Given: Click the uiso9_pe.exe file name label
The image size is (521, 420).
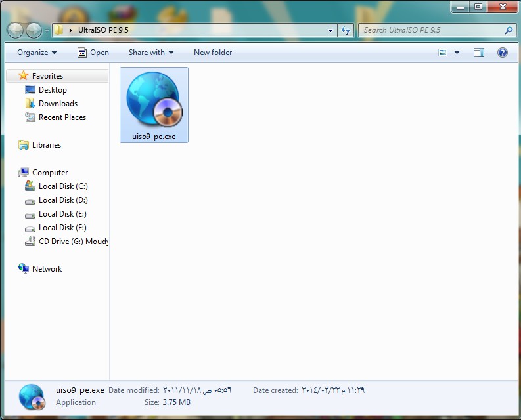Looking at the screenshot, I should [x=154, y=136].
